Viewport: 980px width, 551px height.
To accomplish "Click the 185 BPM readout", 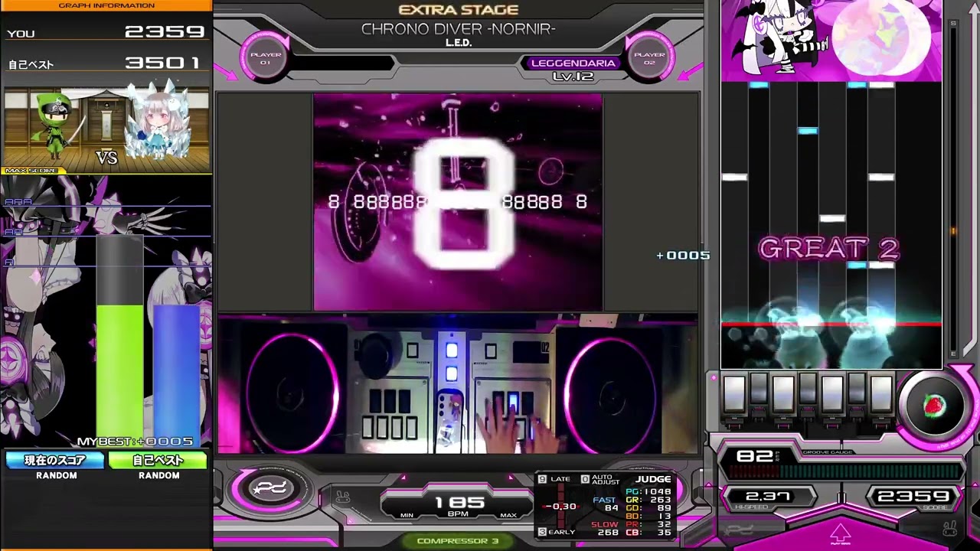I will pos(459,502).
